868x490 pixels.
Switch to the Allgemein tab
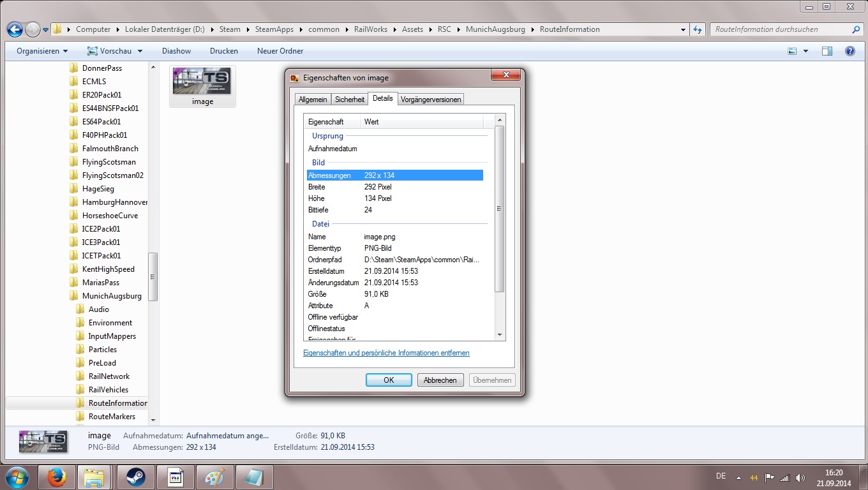pyautogui.click(x=313, y=100)
